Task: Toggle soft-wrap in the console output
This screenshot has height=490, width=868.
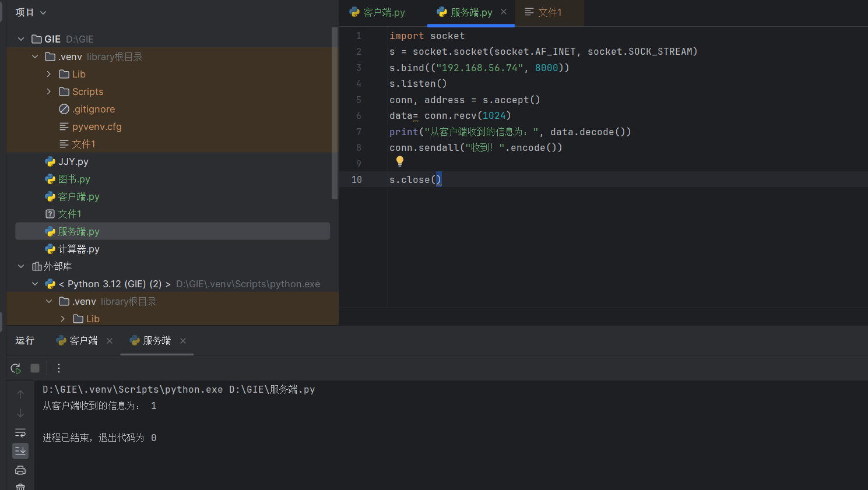Action: pyautogui.click(x=20, y=432)
